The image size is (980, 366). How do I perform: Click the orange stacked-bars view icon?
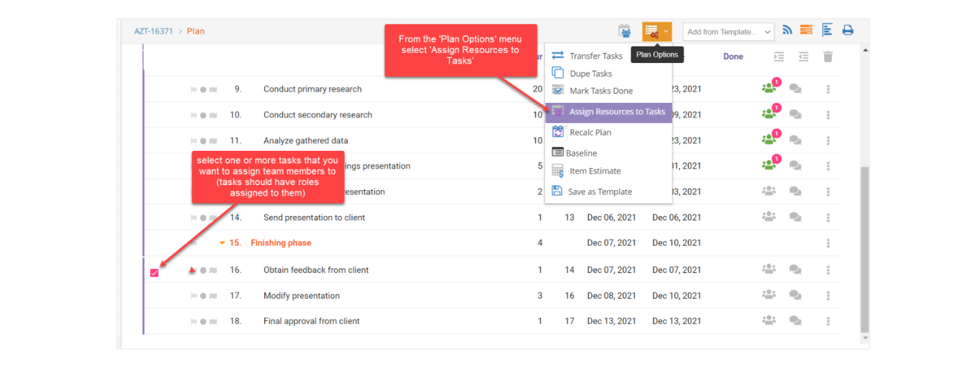pos(806,30)
